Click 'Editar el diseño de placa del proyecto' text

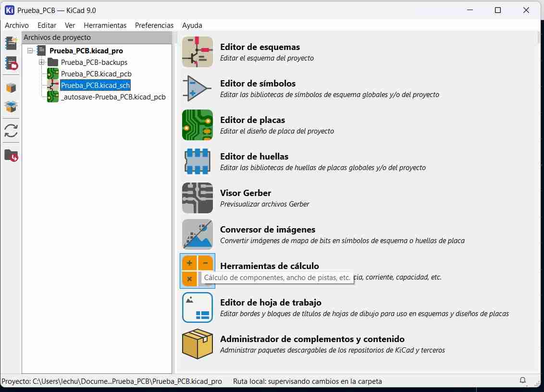click(277, 131)
